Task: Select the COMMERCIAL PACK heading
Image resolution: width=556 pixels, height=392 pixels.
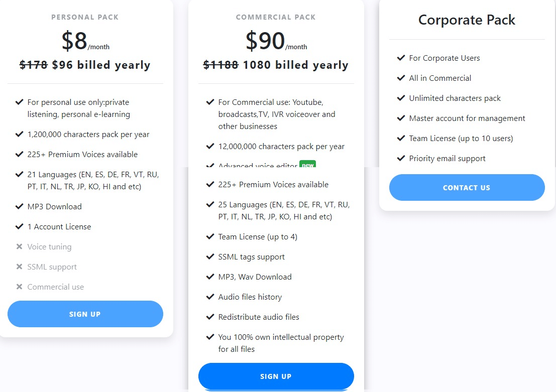Action: tap(276, 17)
